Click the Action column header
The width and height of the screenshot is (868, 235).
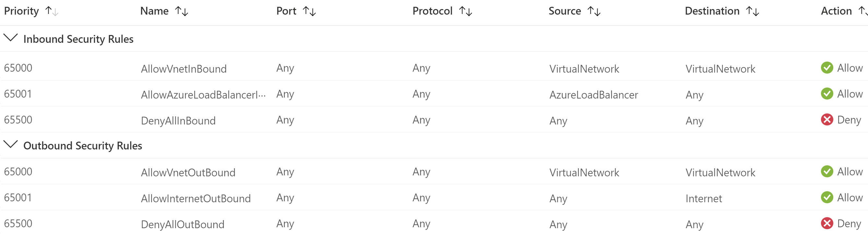(836, 11)
